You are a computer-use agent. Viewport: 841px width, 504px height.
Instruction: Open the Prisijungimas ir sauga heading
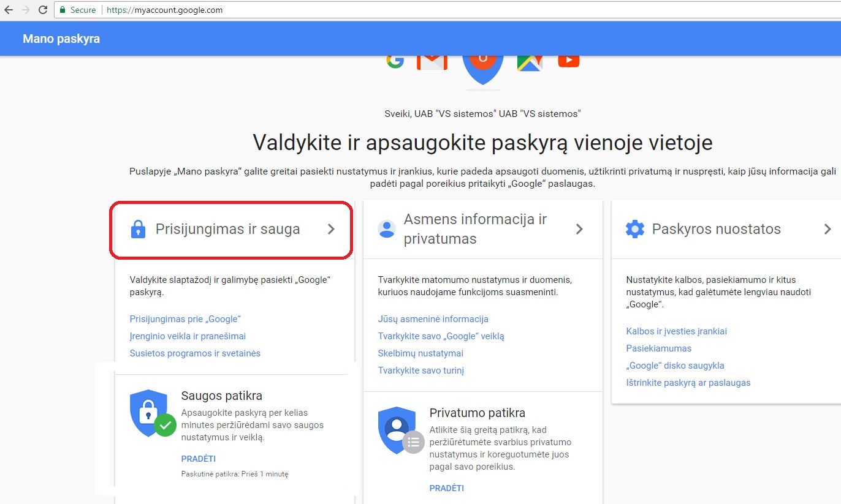(x=228, y=229)
